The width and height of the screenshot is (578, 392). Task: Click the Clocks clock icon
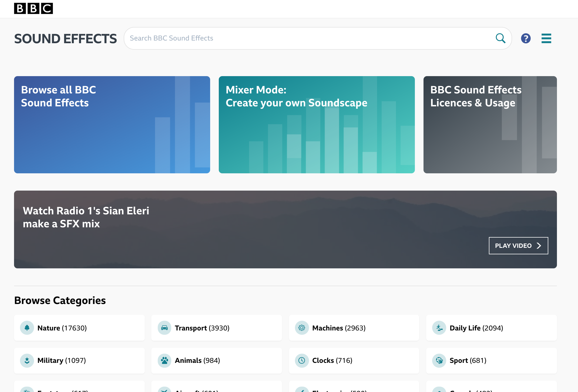point(302,360)
